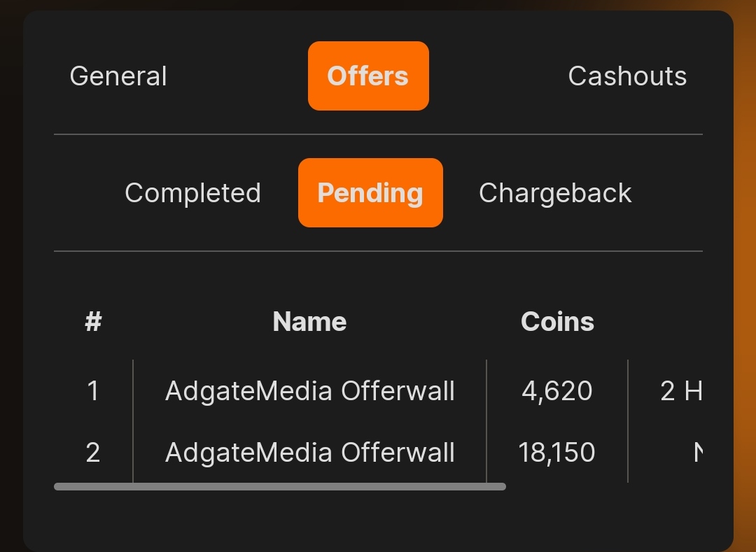This screenshot has height=552, width=756.
Task: Click the scrollbar track right of the thumb
Action: (602, 486)
